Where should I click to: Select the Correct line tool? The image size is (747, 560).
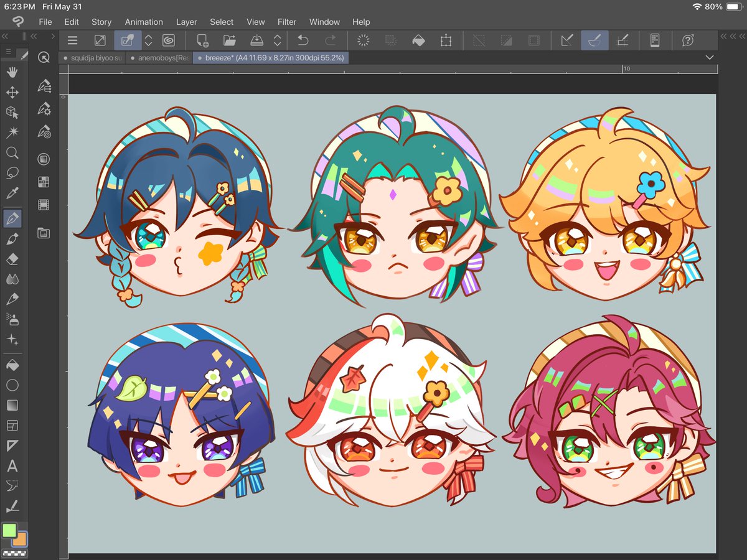point(12,506)
